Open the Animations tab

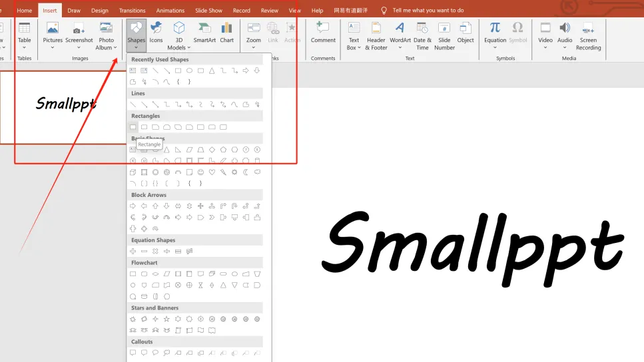coord(170,10)
